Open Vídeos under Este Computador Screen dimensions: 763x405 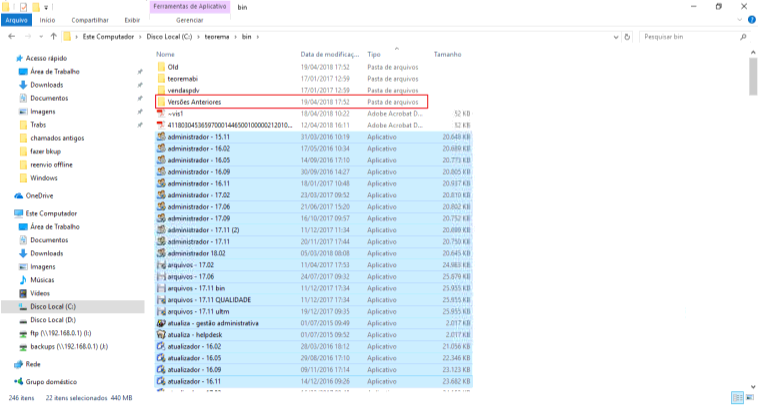pyautogui.click(x=40, y=293)
